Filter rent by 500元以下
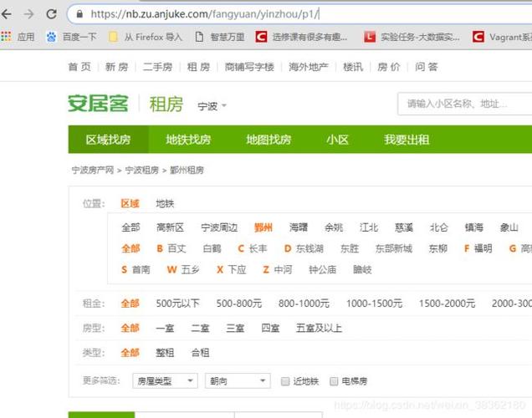The width and height of the screenshot is (532, 418). [x=177, y=303]
